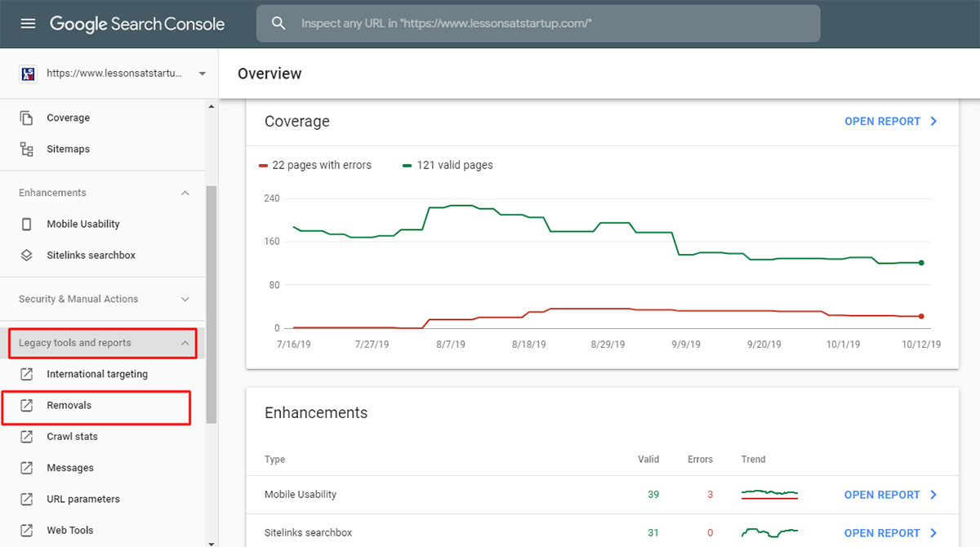Open the hamburger main menu
The height and width of the screenshot is (547, 980).
[x=28, y=24]
